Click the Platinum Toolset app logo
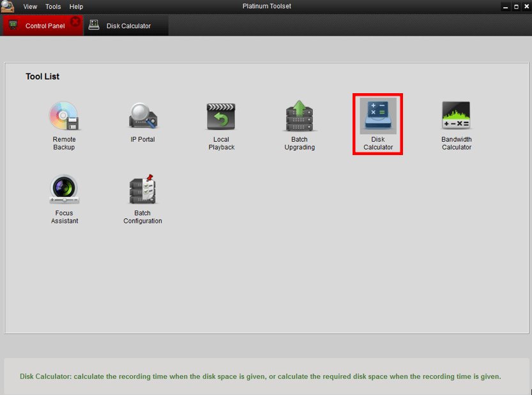Image resolution: width=532 pixels, height=395 pixels. [x=8, y=6]
